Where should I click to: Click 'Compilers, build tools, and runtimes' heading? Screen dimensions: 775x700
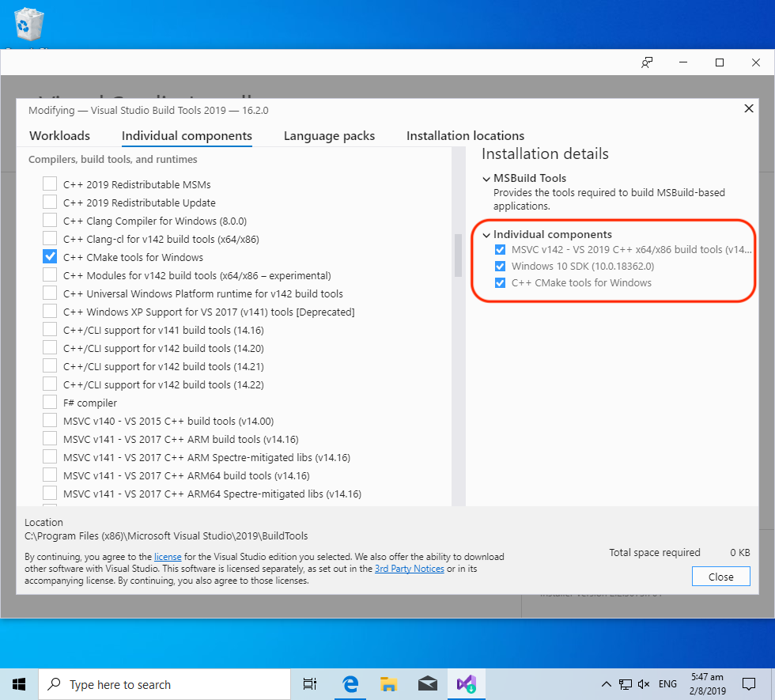[112, 159]
